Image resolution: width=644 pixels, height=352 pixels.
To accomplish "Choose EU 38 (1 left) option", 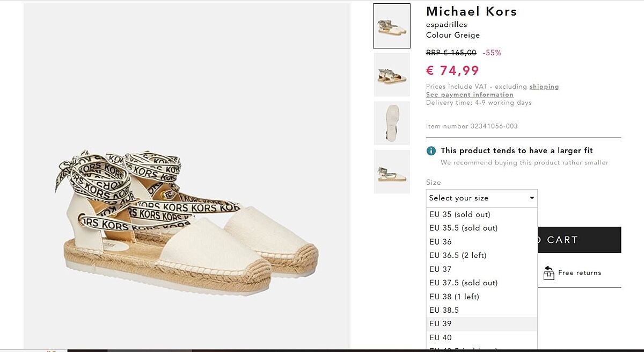I will 454,297.
